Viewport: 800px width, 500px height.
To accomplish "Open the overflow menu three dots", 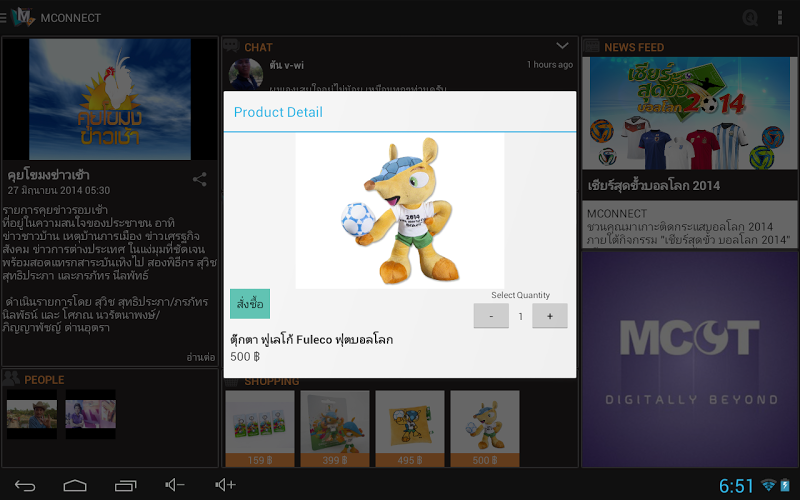I will (x=780, y=18).
